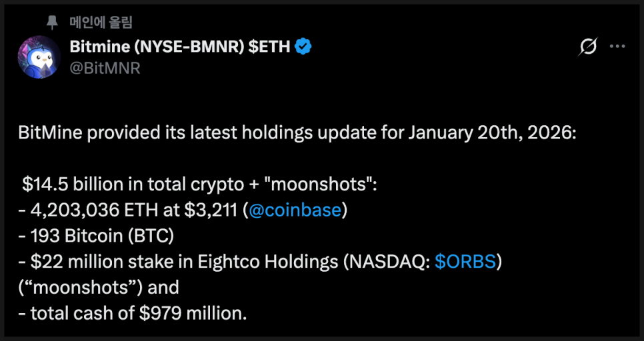The width and height of the screenshot is (644, 341).
Task: Click the blue verified checkmark badge
Action: point(304,47)
